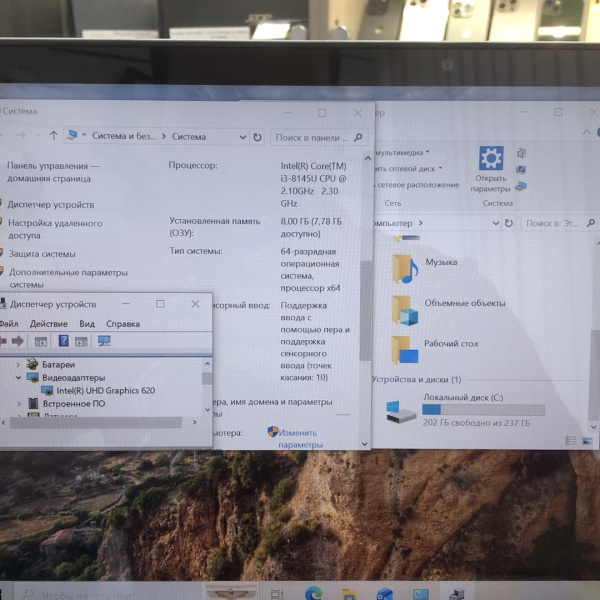Open Microsoft Edge from the taskbar
600x600 pixels.
point(314,593)
